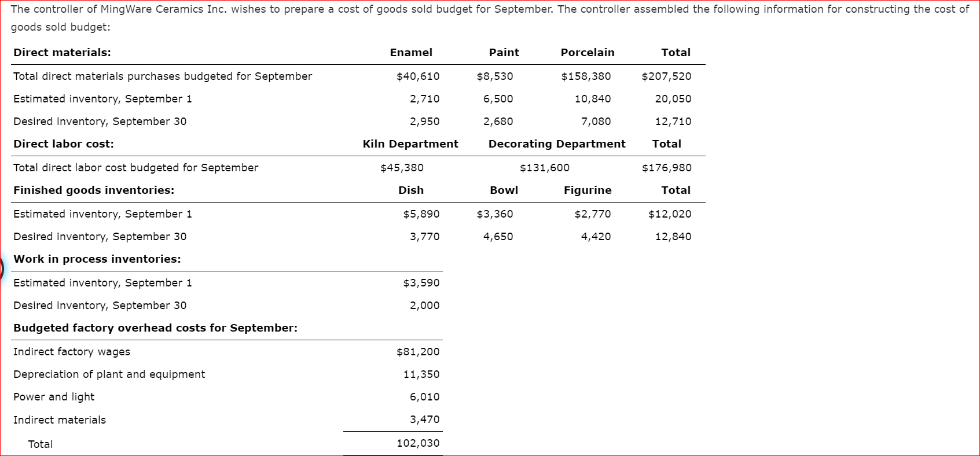This screenshot has height=456, width=980.
Task: Click 'Depreciation of plant and equipment' label
Action: (x=109, y=374)
